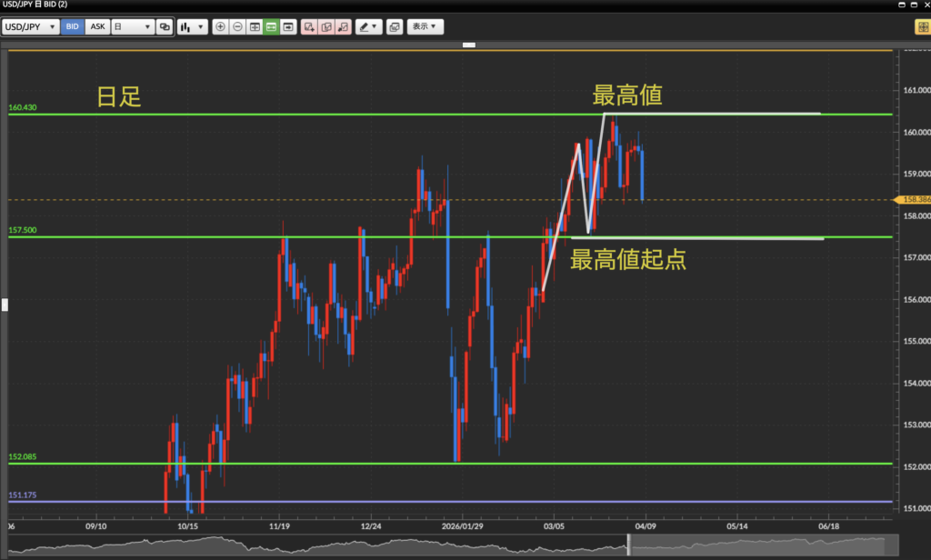Open the USD/JPY currency pair dropdown
The image size is (931, 560).
click(31, 27)
